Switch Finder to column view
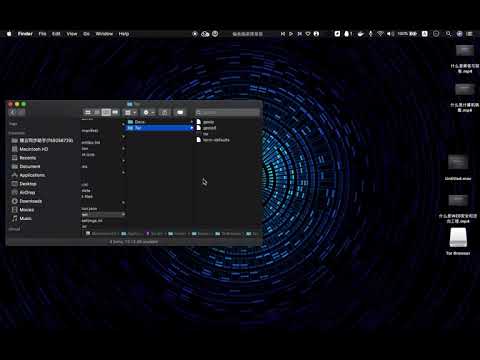This screenshot has height=360, width=480. point(106,113)
